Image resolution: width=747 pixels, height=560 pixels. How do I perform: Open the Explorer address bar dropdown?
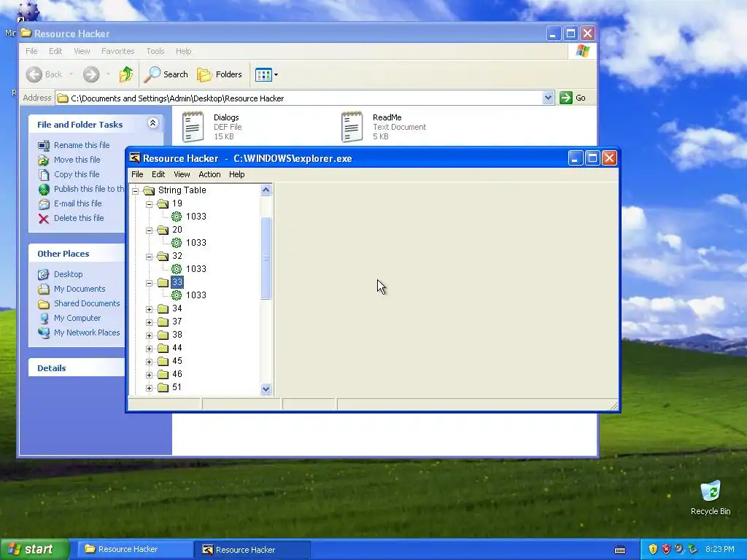point(548,98)
